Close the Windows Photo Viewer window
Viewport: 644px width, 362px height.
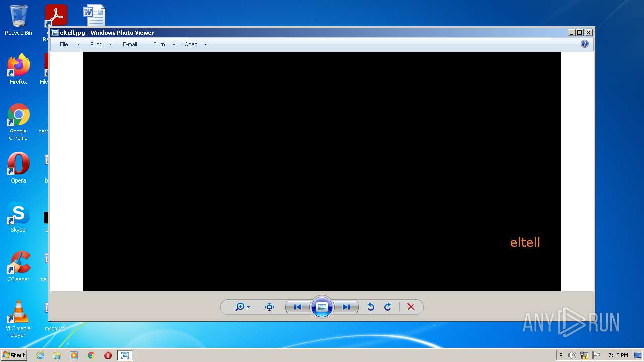(x=589, y=33)
